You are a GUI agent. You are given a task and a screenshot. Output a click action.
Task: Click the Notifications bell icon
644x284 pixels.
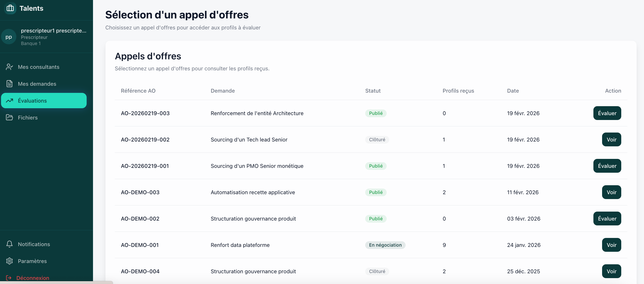click(x=9, y=244)
